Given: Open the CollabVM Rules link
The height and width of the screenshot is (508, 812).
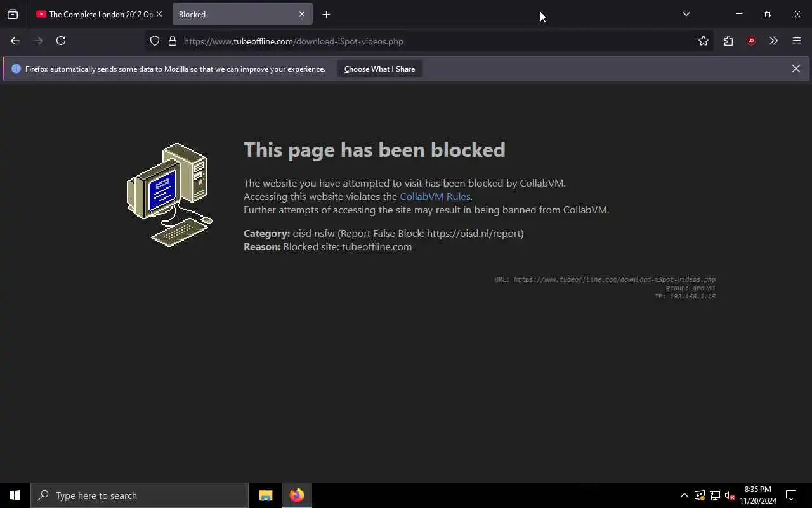Looking at the screenshot, I should point(435,196).
